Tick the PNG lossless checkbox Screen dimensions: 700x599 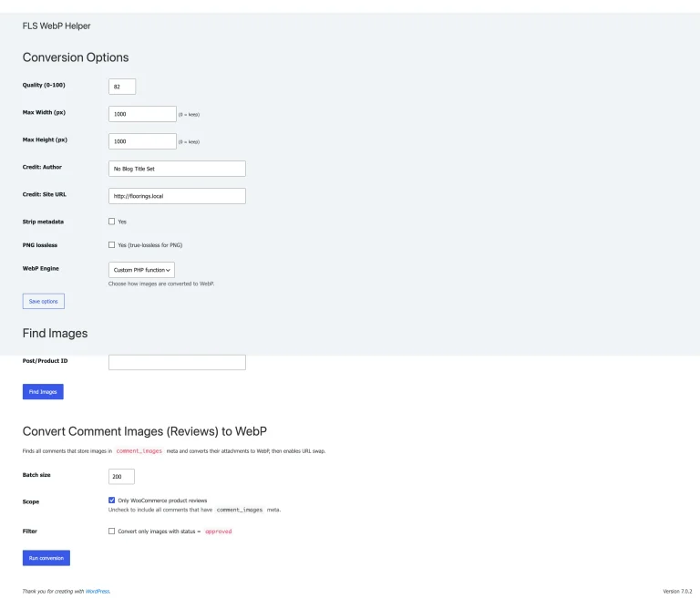coord(111,244)
